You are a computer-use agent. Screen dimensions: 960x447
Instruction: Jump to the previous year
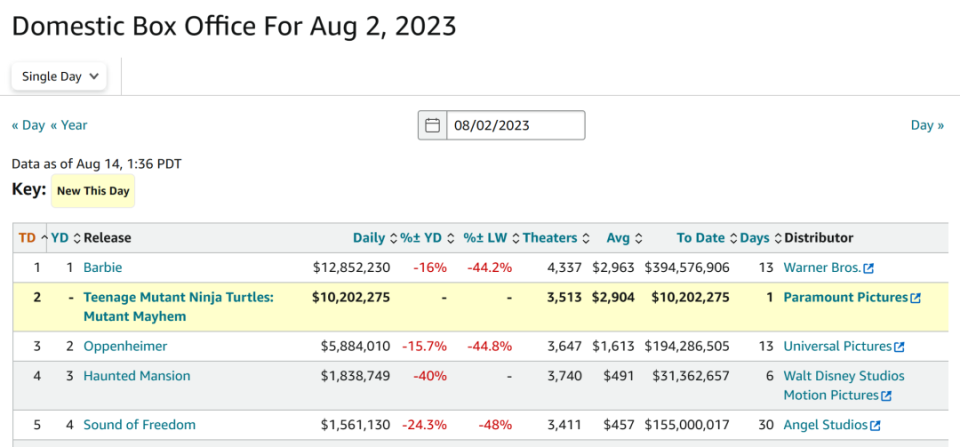pyautogui.click(x=69, y=125)
